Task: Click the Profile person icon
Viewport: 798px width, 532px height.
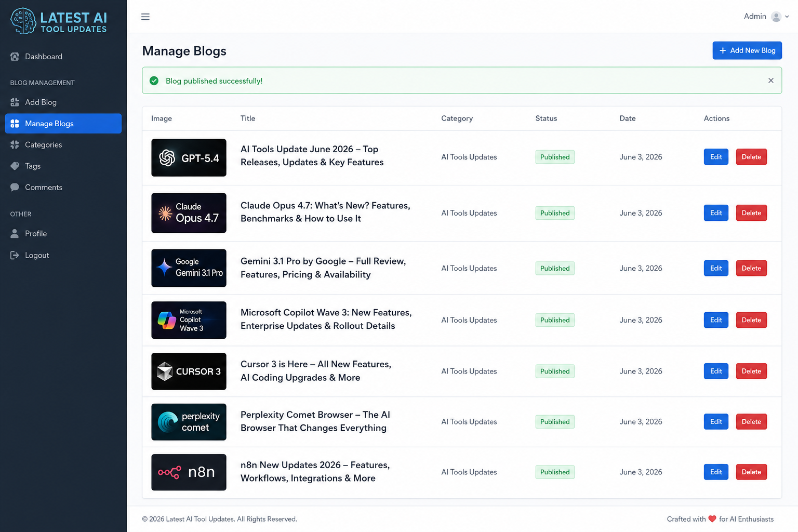Action: pos(15,234)
